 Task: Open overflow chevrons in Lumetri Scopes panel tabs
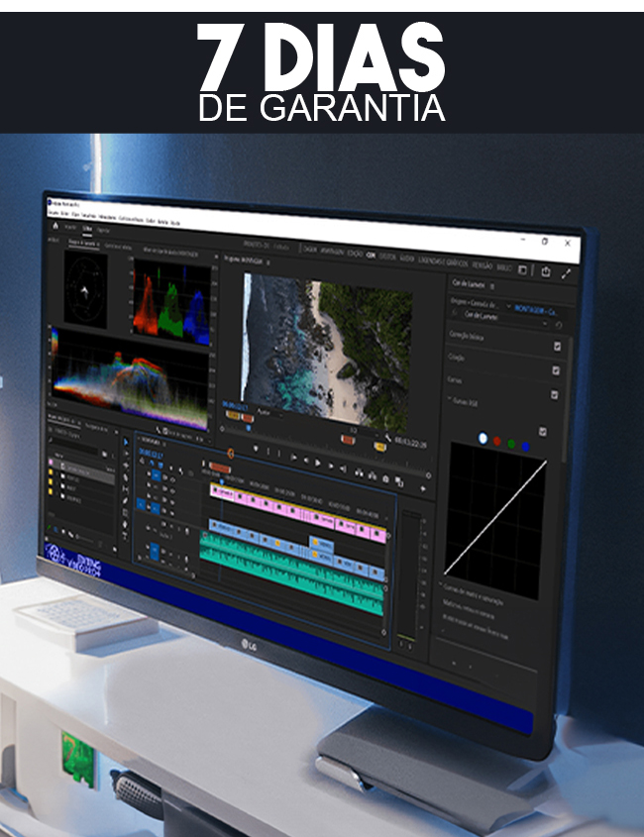tap(215, 257)
